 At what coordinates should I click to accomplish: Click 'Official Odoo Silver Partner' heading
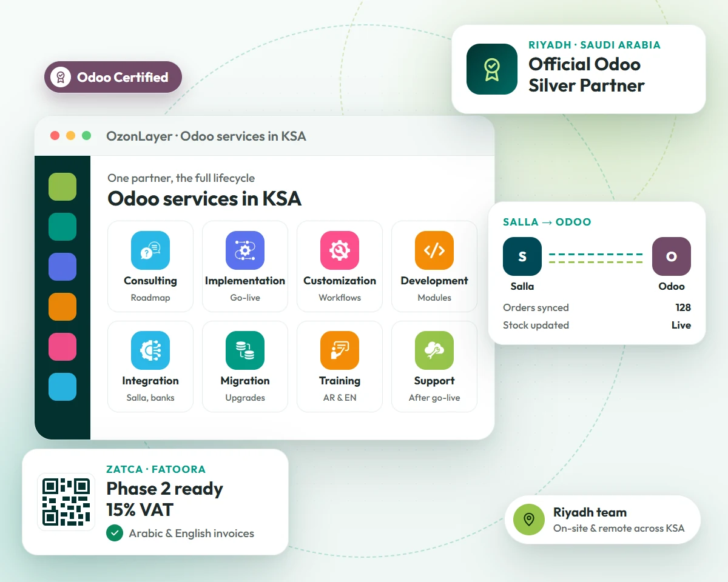[586, 75]
